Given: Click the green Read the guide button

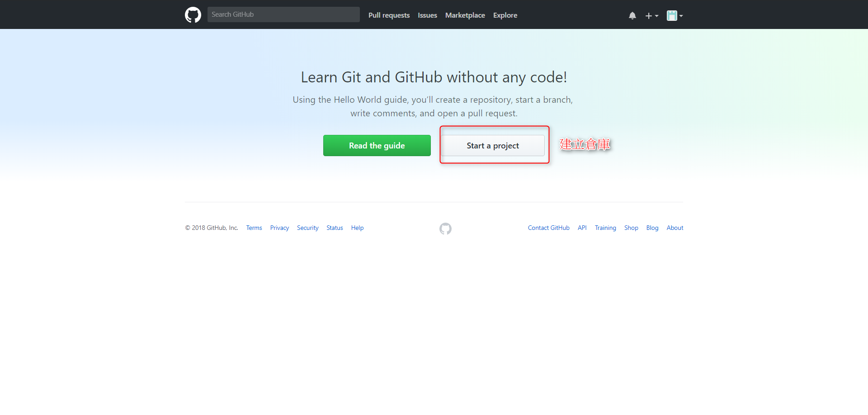Looking at the screenshot, I should tap(377, 145).
